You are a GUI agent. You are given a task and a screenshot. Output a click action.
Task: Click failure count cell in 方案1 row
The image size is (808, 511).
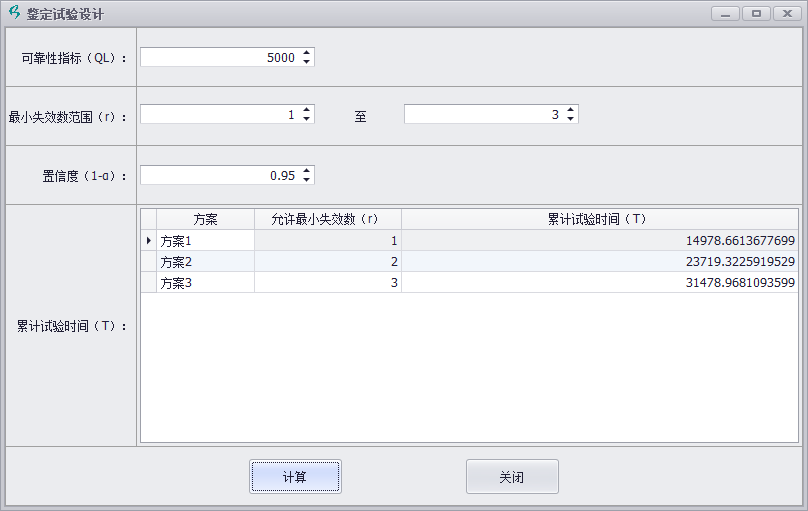(328, 241)
